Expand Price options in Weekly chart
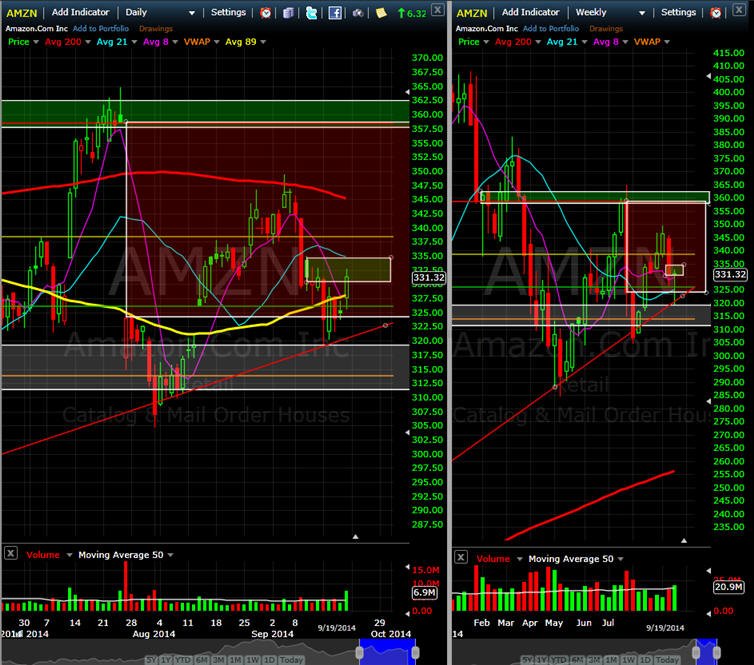The image size is (754, 665). pyautogui.click(x=486, y=42)
